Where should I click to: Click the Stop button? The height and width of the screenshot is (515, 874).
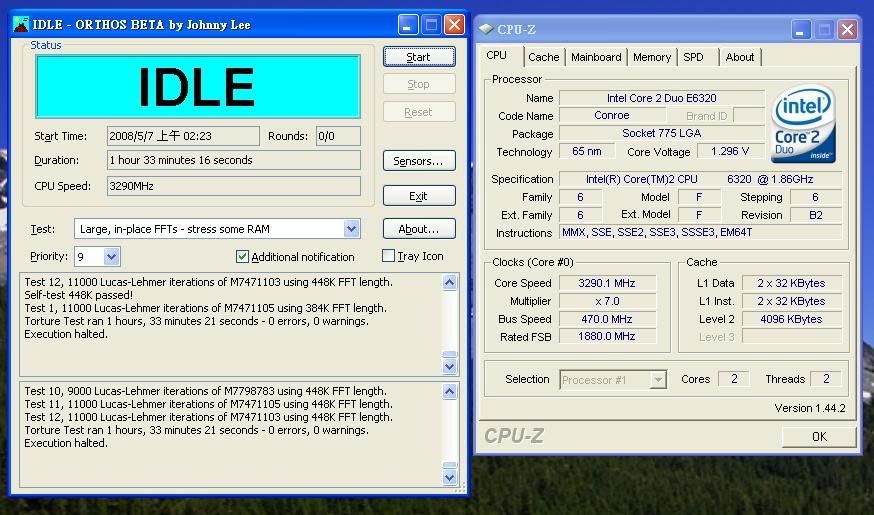[x=419, y=84]
